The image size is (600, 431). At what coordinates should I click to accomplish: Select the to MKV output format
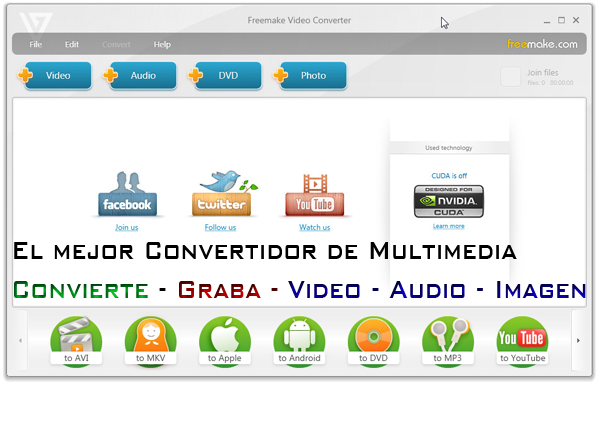click(x=150, y=342)
